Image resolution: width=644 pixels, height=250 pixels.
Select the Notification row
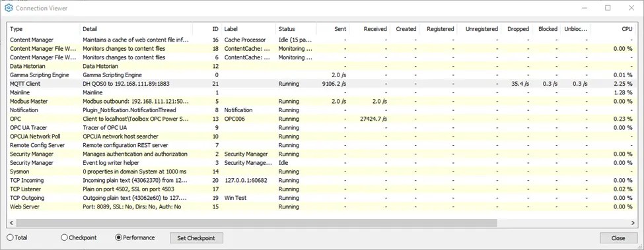pyautogui.click(x=322, y=110)
